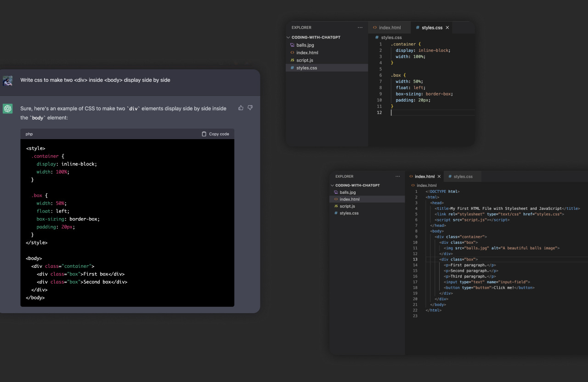Click line number 12 in styles.css editor
The width and height of the screenshot is (588, 382).
(379, 112)
